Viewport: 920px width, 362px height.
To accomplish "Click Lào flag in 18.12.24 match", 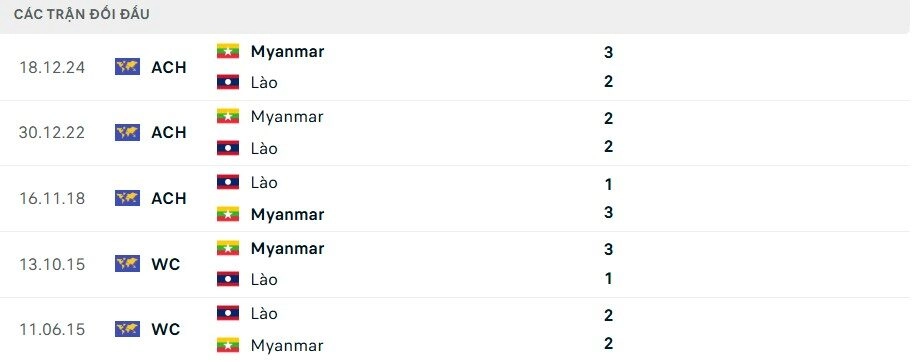I will pyautogui.click(x=228, y=82).
